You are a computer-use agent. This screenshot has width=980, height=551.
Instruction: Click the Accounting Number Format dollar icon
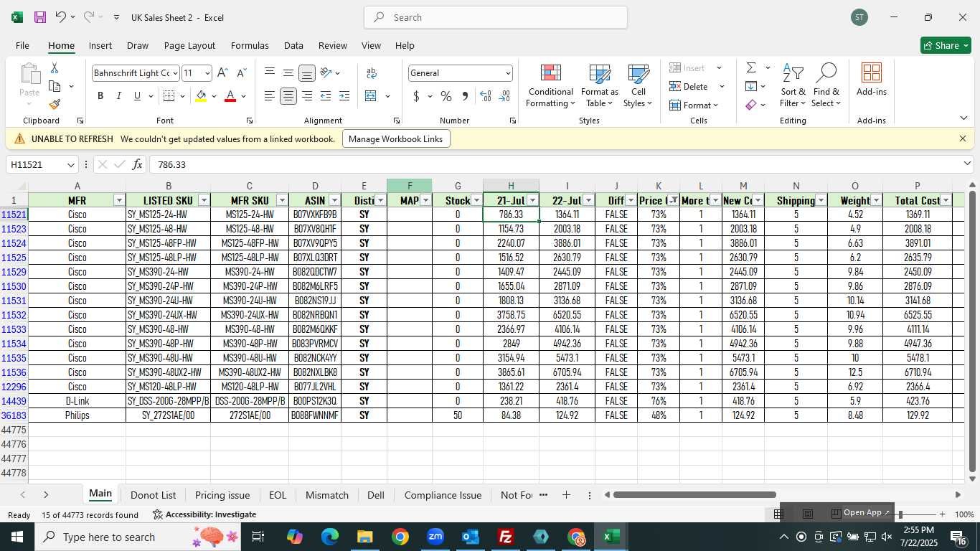pos(416,96)
